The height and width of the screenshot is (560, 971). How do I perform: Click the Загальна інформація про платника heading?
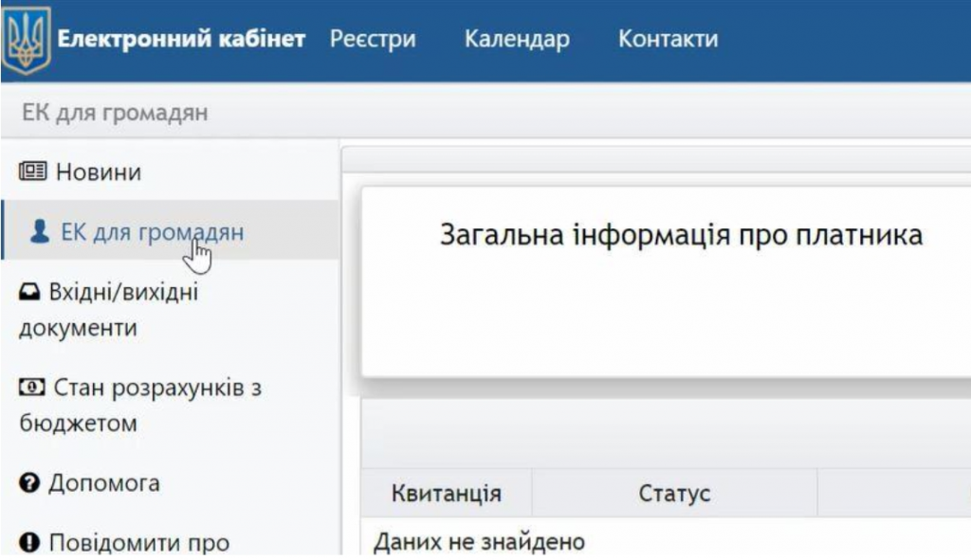[x=681, y=235]
